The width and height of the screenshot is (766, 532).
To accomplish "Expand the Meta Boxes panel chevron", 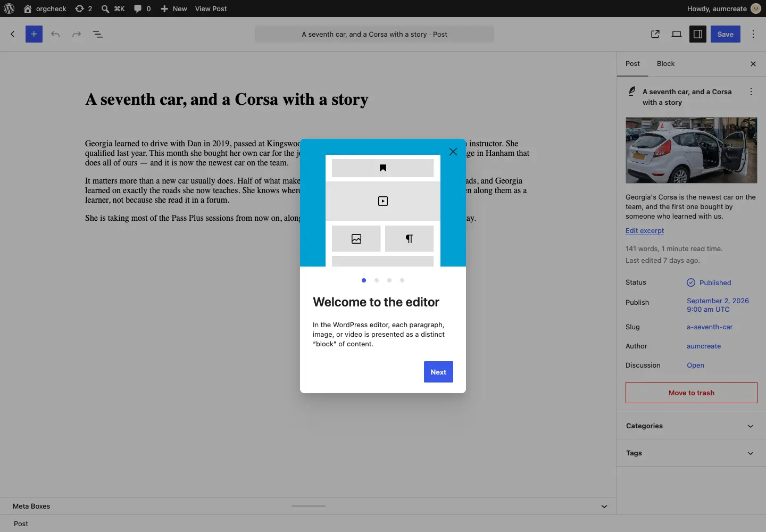I will pos(604,506).
